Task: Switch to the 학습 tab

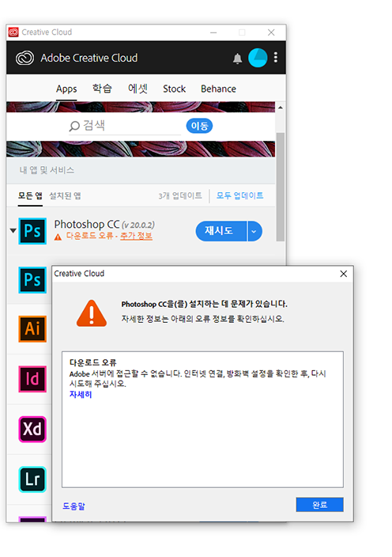Action: point(102,89)
